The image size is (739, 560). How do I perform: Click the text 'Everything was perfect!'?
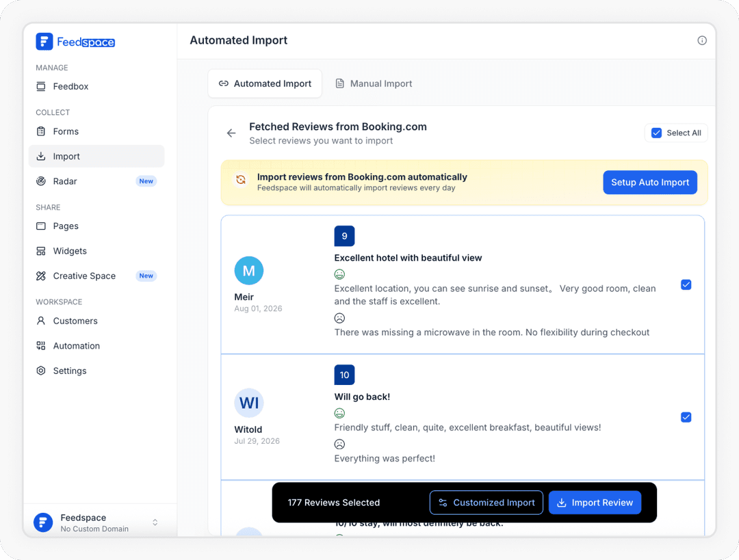pos(385,458)
